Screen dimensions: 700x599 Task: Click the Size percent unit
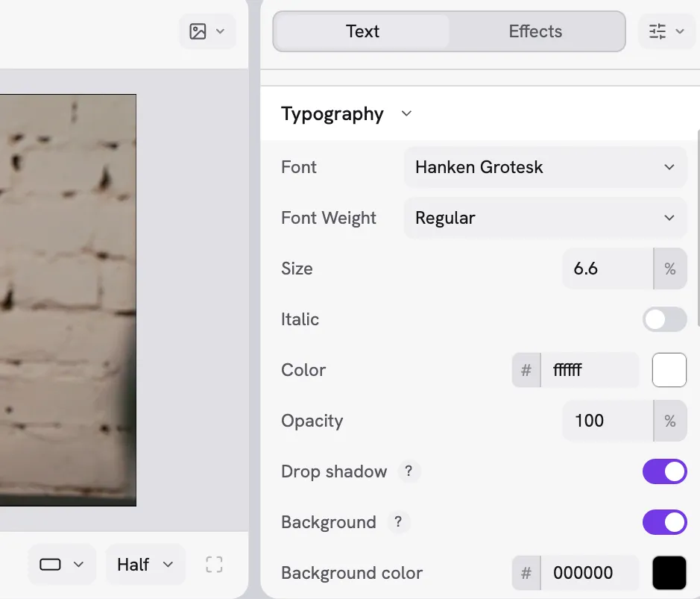pos(670,269)
